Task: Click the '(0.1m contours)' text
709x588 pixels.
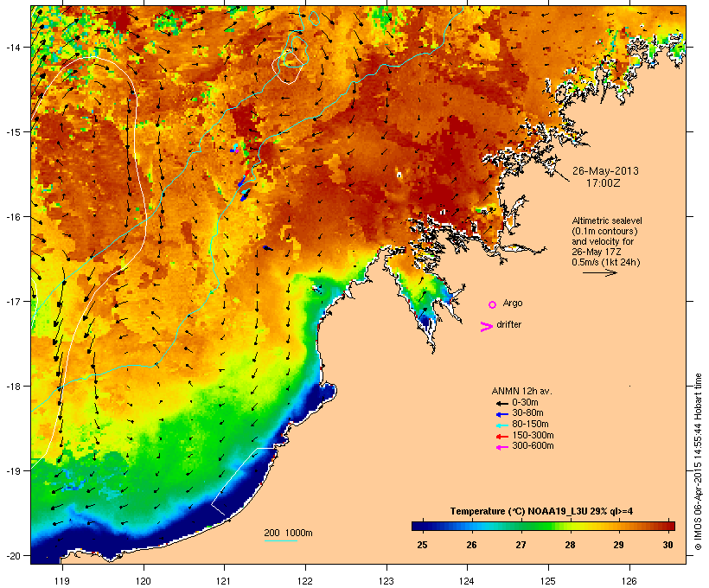Action: (x=604, y=231)
